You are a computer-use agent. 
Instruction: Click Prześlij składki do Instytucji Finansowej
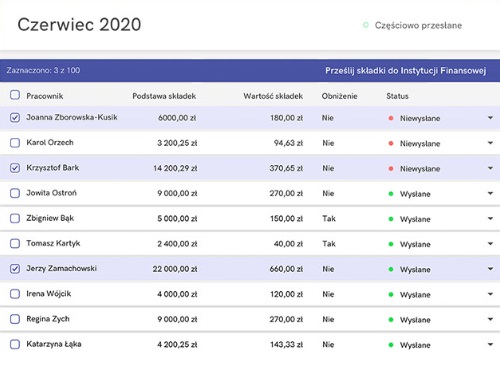coord(406,71)
